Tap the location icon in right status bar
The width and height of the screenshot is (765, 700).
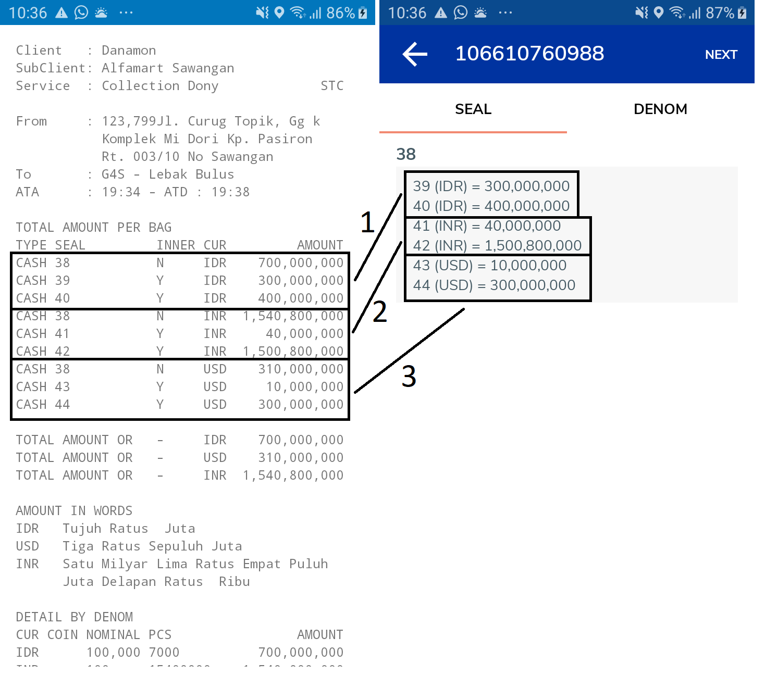(x=659, y=12)
